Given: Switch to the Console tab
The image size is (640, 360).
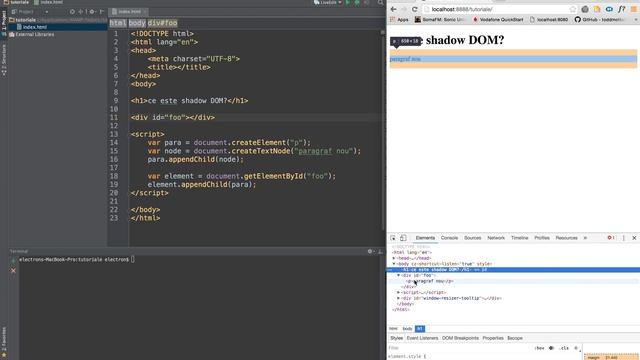Looking at the screenshot, I should pyautogui.click(x=449, y=238).
